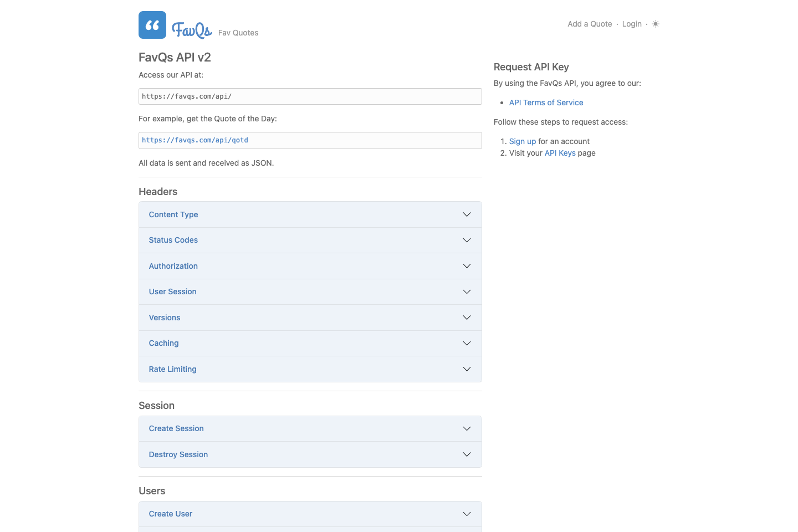Show the Versions header information
The image size is (798, 532).
click(310, 318)
